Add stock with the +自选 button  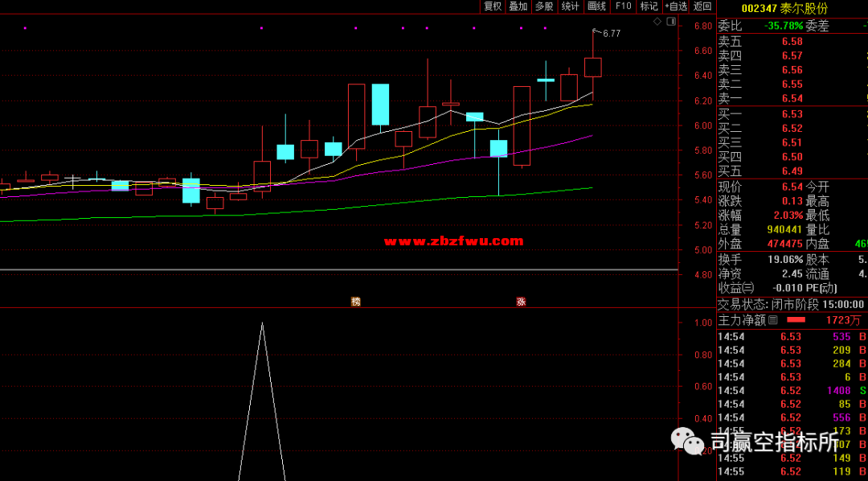click(676, 6)
